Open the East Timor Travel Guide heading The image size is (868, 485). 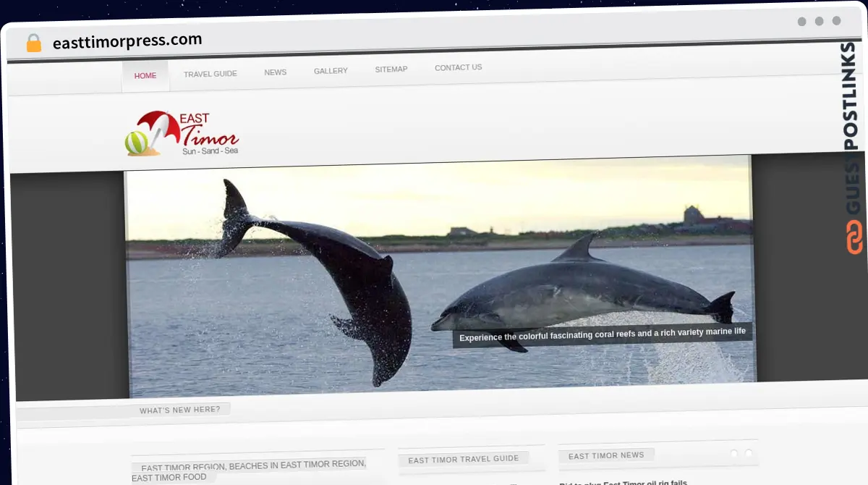point(463,459)
